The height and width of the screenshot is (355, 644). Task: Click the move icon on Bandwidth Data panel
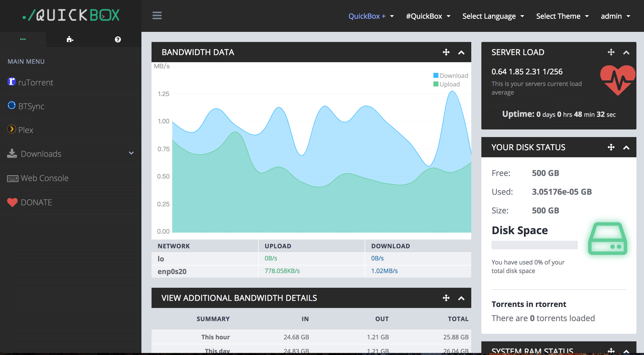[x=446, y=52]
